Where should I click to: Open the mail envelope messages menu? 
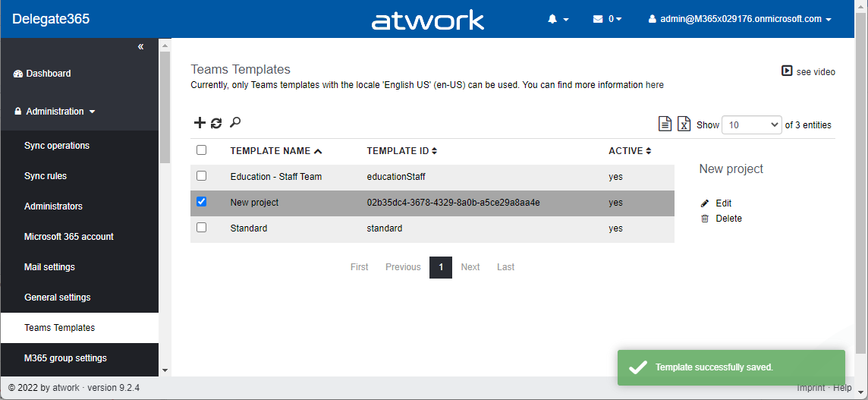607,19
